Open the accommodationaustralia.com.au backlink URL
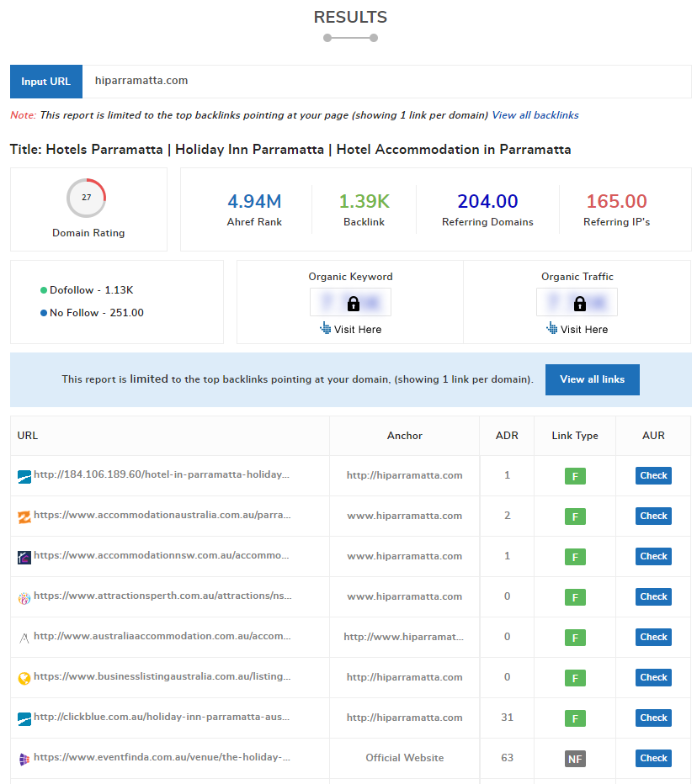The width and height of the screenshot is (697, 784). click(162, 515)
